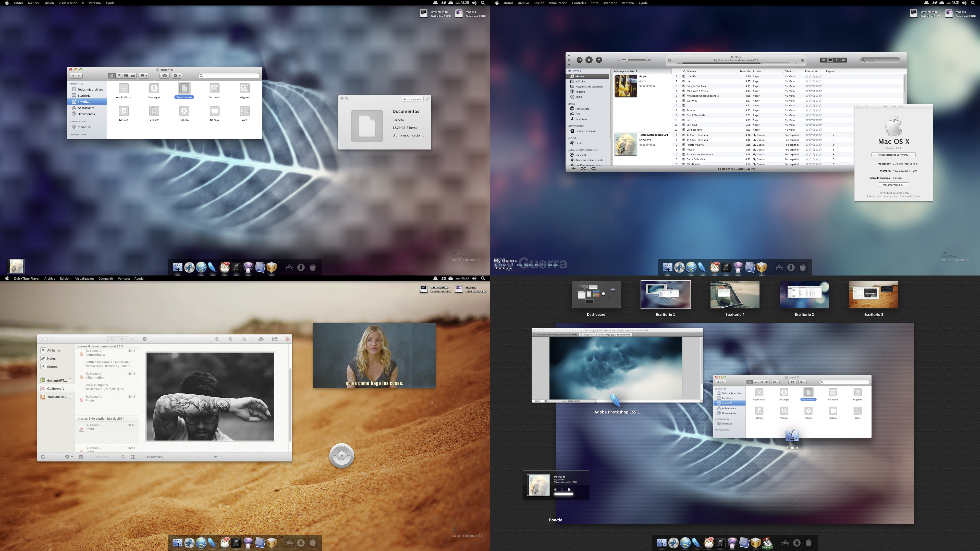
Task: Pause playback in the iTunes toolbar
Action: coord(589,60)
